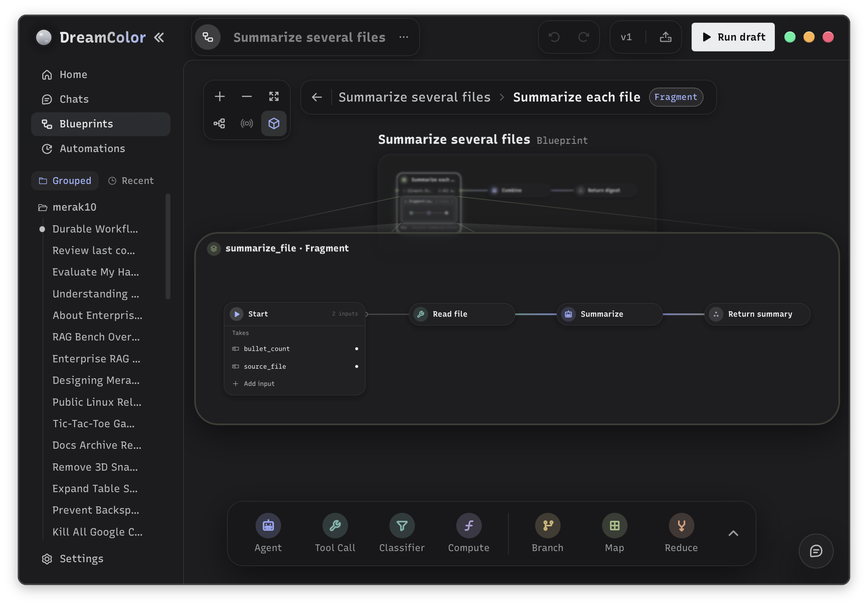Click the Summarize several files breadcrumb
Image resolution: width=868 pixels, height=606 pixels.
tap(414, 97)
